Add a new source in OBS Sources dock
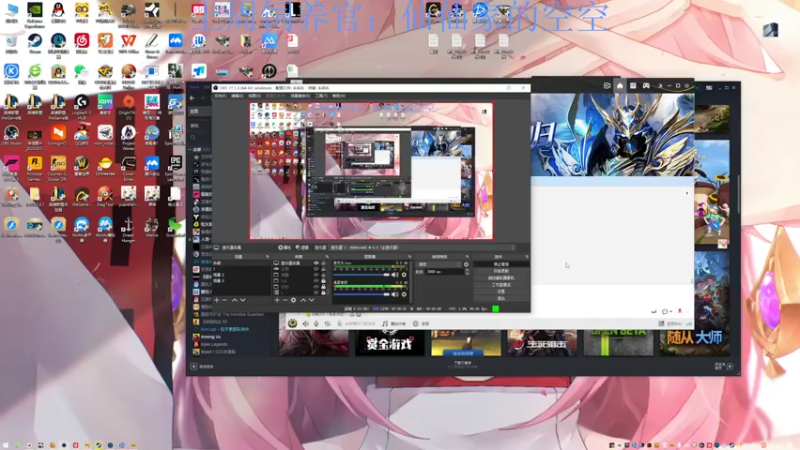This screenshot has width=800, height=450. [277, 300]
